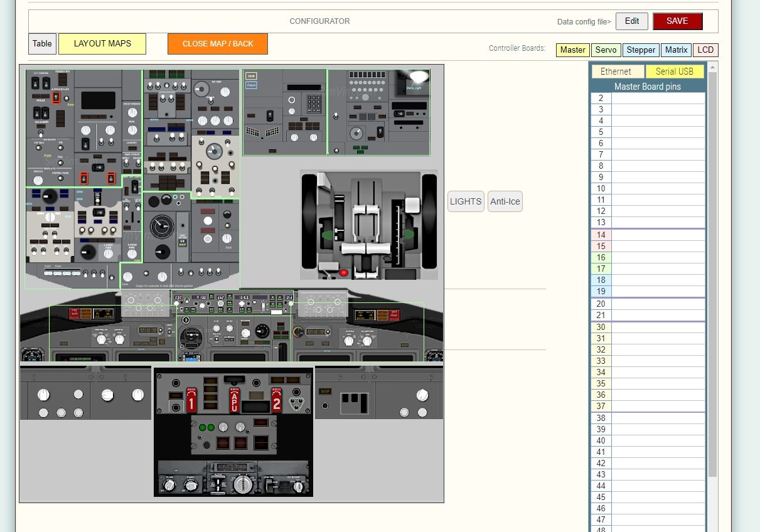
Task: Click CLOSE MAP / BACK button
Action: click(218, 44)
